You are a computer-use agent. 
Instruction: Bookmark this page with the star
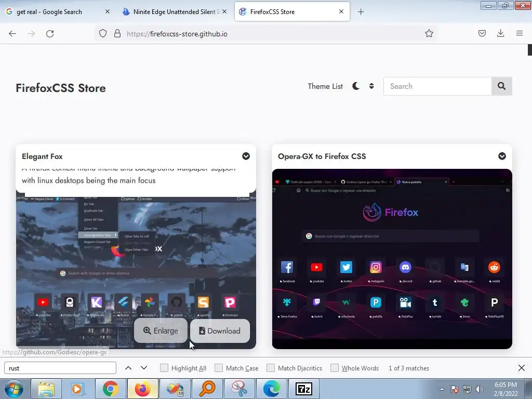click(x=429, y=34)
